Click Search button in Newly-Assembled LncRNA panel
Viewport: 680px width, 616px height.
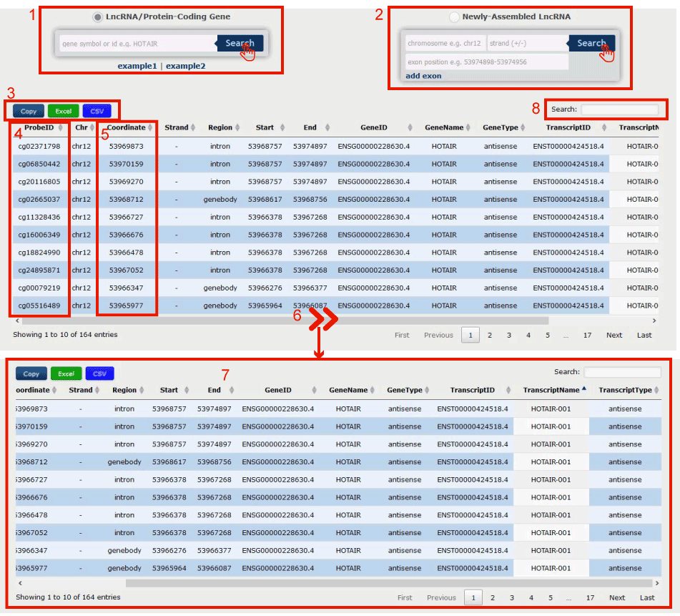click(591, 43)
